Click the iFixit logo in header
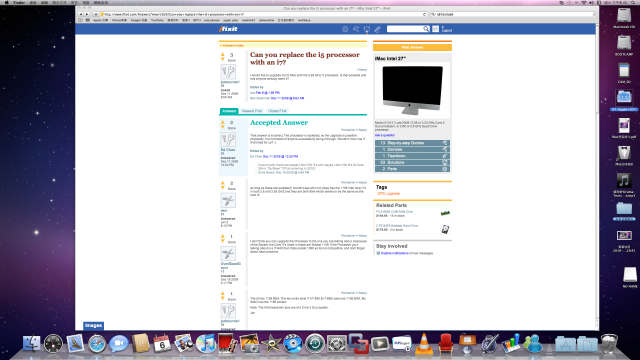The width and height of the screenshot is (640, 360). 228,29
